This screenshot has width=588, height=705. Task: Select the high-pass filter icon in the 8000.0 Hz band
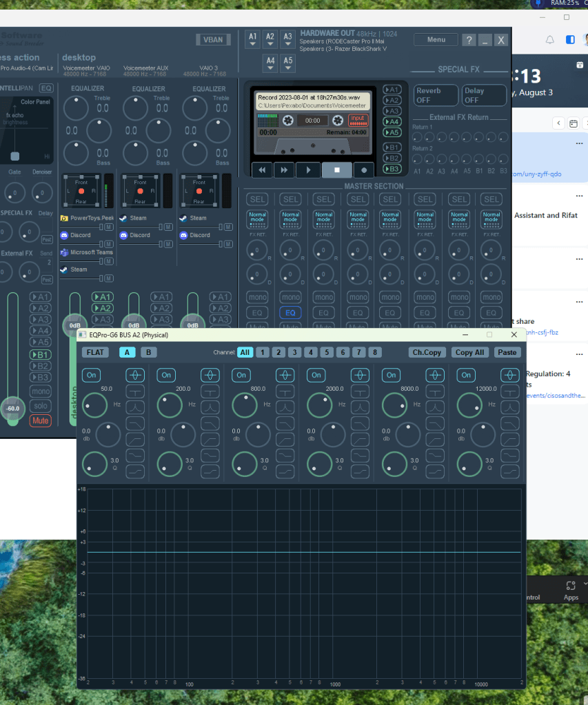pos(435,439)
